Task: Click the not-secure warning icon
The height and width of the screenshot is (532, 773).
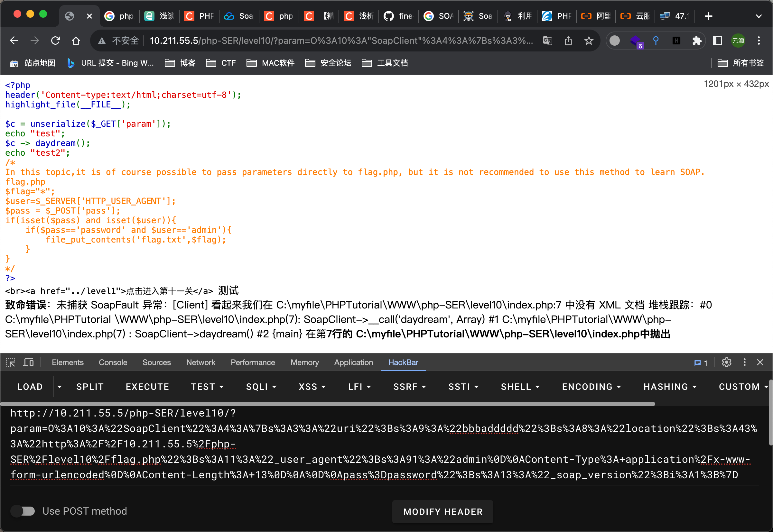Action: (102, 41)
